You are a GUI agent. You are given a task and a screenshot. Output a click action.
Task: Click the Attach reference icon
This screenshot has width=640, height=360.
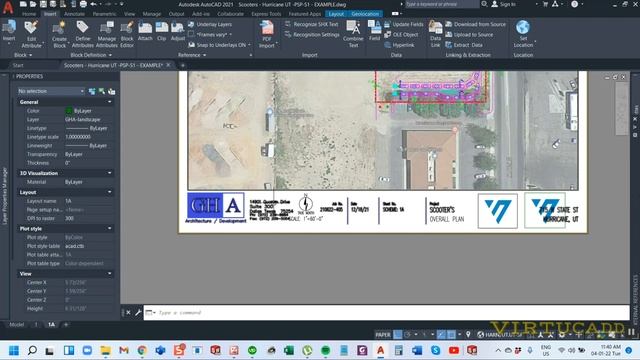coord(145,31)
